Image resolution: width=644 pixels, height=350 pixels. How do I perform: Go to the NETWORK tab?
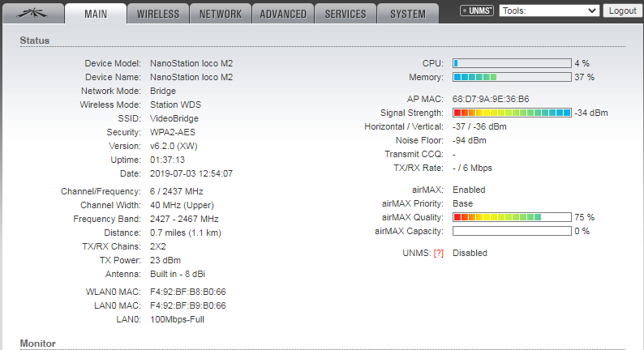coord(220,14)
